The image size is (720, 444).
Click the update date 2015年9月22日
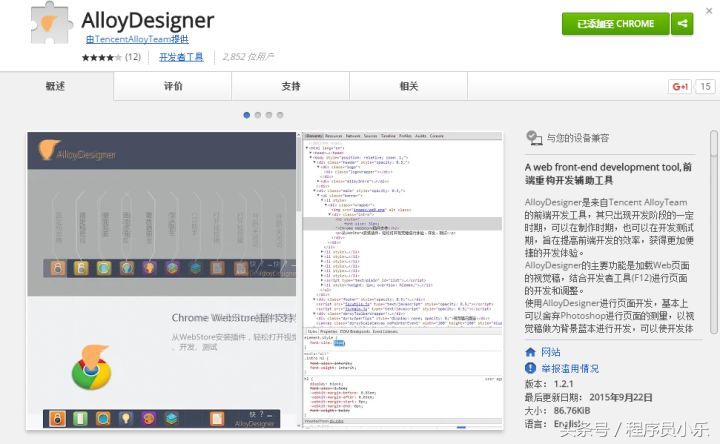[620, 397]
